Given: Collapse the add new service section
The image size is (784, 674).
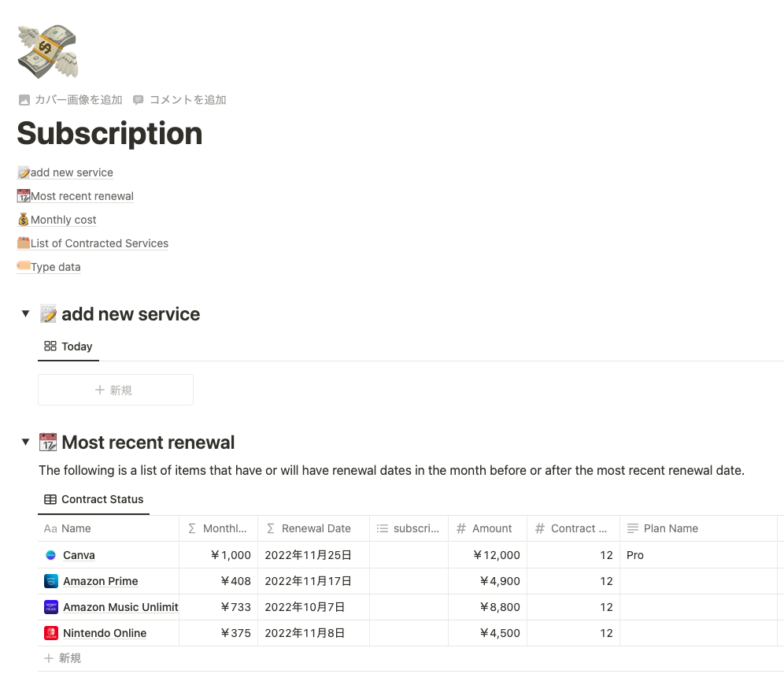Looking at the screenshot, I should click(x=25, y=313).
